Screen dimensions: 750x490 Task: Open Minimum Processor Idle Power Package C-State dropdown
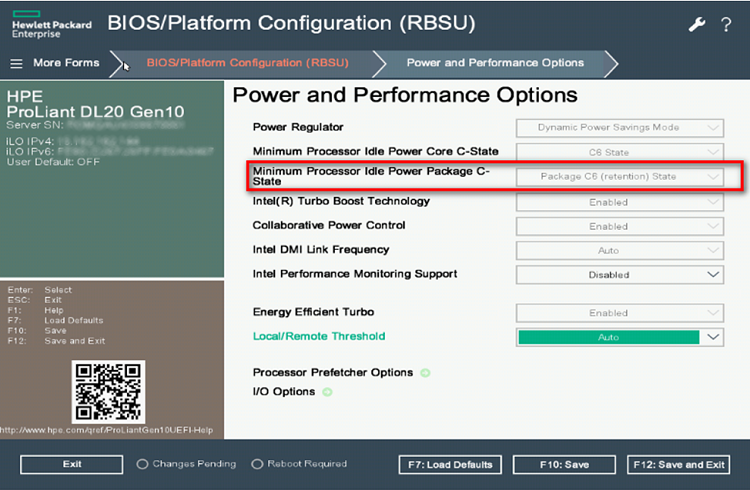[620, 177]
